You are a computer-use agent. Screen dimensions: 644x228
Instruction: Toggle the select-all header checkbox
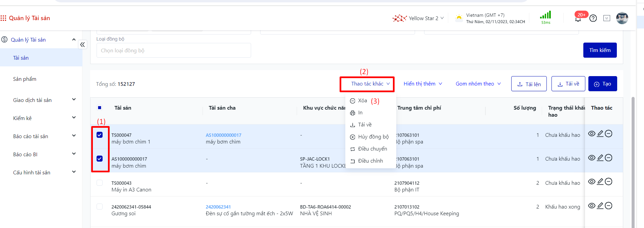click(100, 108)
